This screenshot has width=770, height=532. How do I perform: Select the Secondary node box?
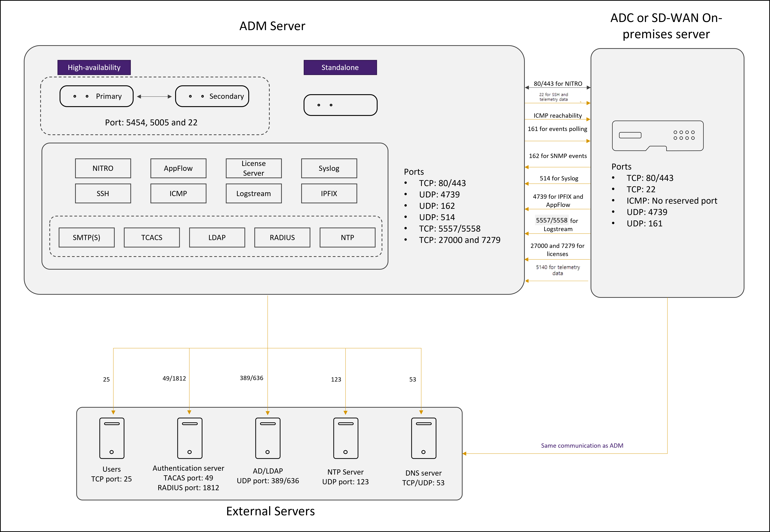point(212,96)
